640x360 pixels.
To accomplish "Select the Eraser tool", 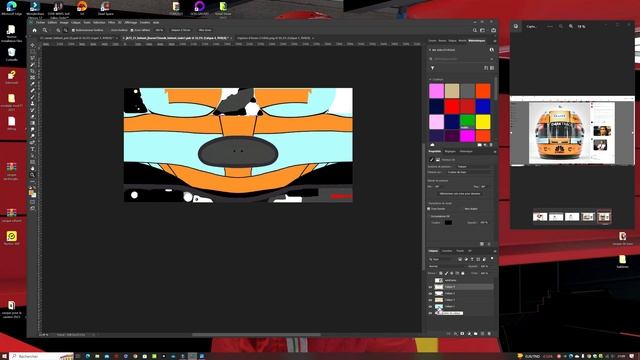I will pos(33,117).
